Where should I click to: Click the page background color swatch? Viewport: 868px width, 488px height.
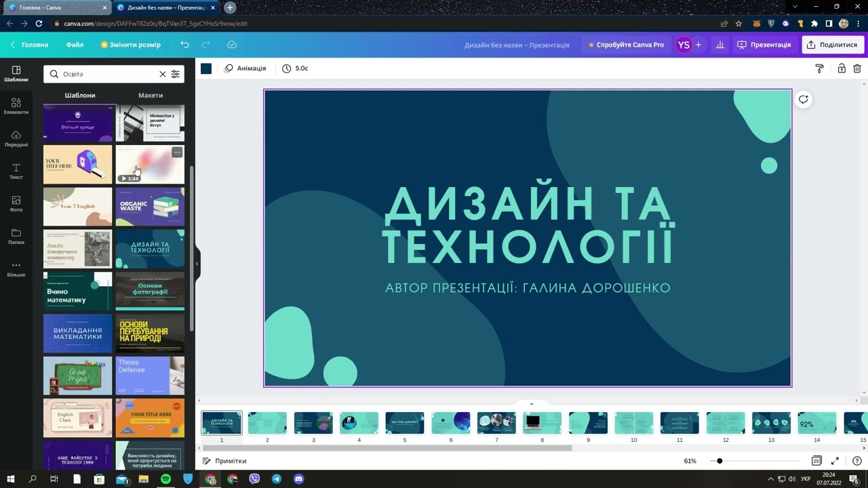[x=206, y=68]
